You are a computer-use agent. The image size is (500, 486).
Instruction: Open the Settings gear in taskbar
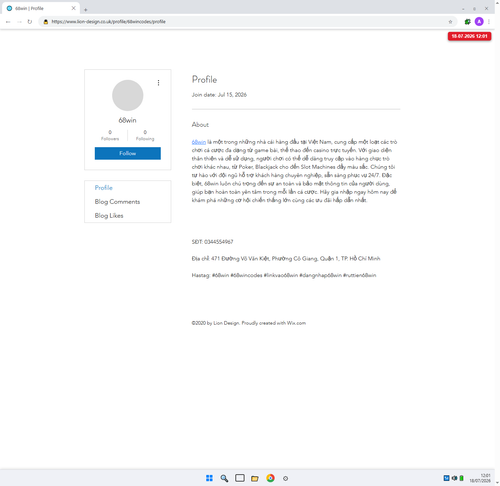click(x=285, y=478)
